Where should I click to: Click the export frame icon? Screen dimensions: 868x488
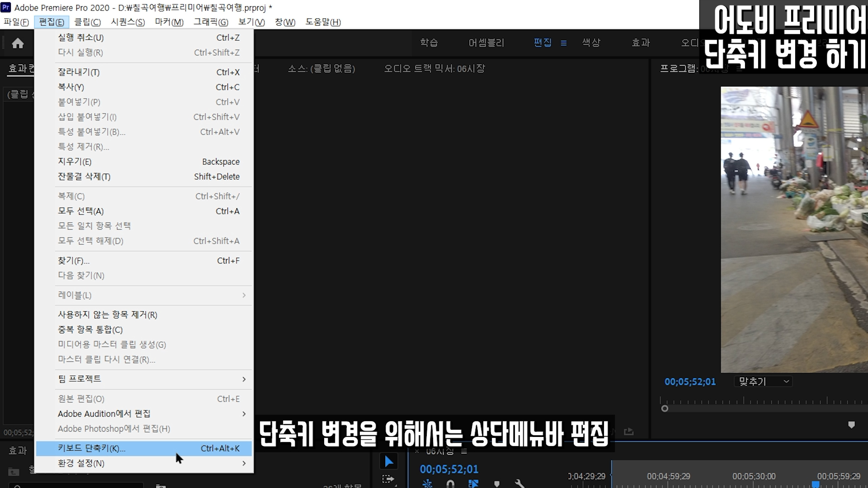(628, 432)
